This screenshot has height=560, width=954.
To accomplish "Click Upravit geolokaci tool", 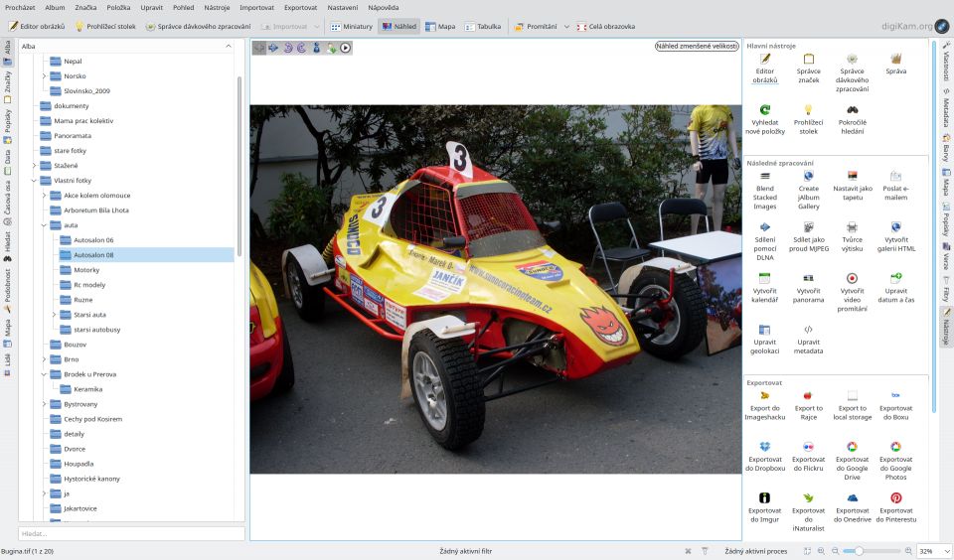I will point(765,340).
